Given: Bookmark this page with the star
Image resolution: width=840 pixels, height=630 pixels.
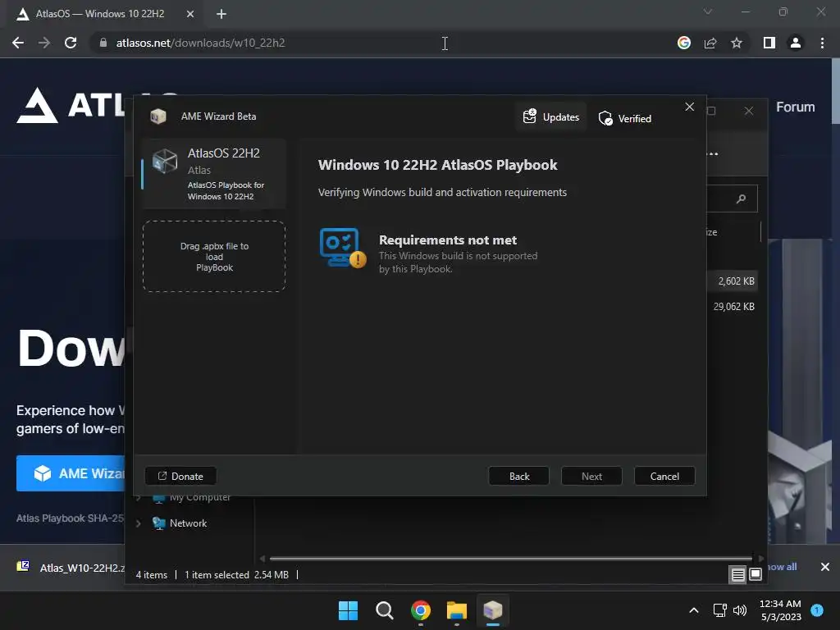Looking at the screenshot, I should [737, 43].
